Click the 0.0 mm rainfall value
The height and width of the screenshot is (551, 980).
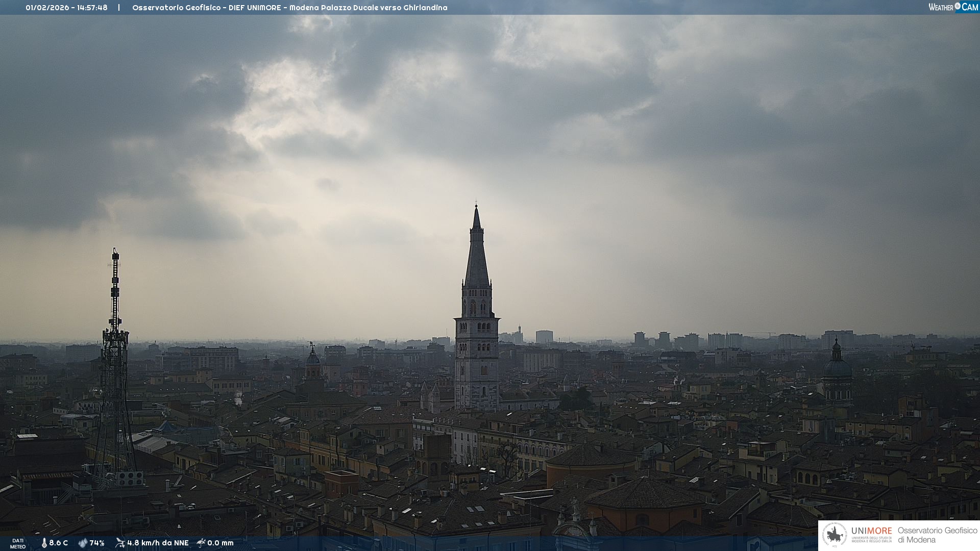[220, 543]
